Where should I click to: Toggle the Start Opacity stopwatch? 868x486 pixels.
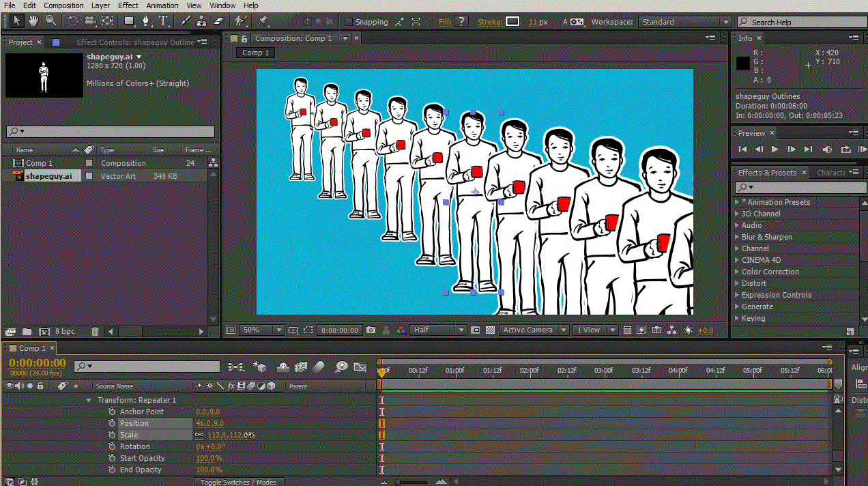point(113,458)
